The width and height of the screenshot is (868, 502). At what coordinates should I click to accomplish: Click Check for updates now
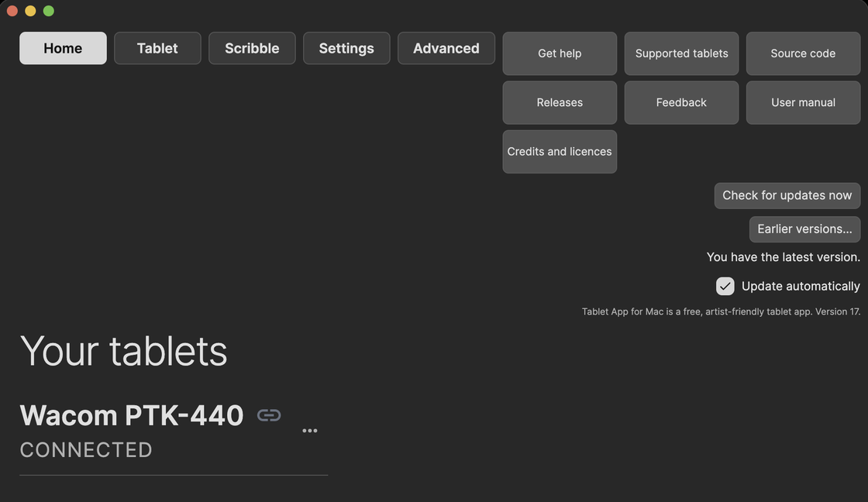[x=787, y=195]
